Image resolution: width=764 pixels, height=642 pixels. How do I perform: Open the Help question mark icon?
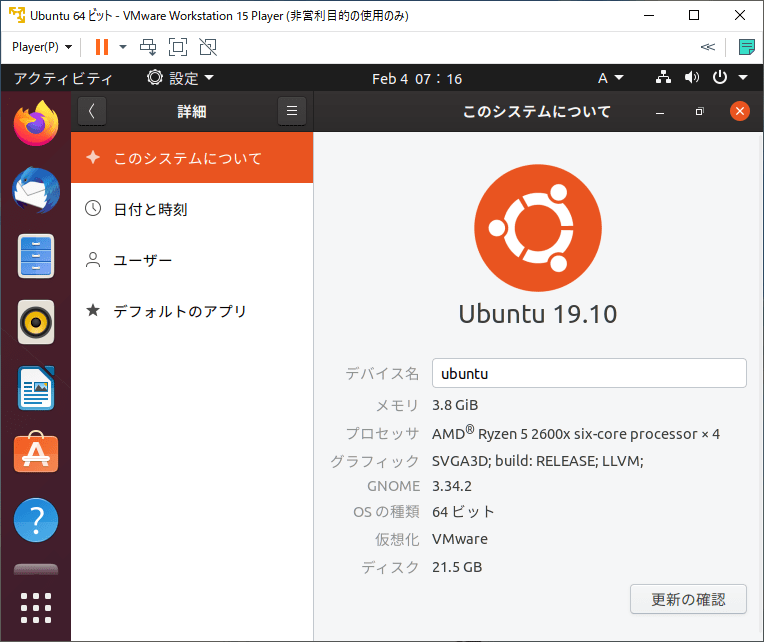click(36, 520)
